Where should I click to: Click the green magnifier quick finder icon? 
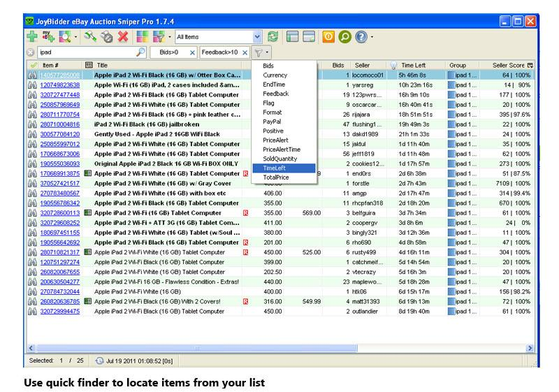(x=344, y=36)
